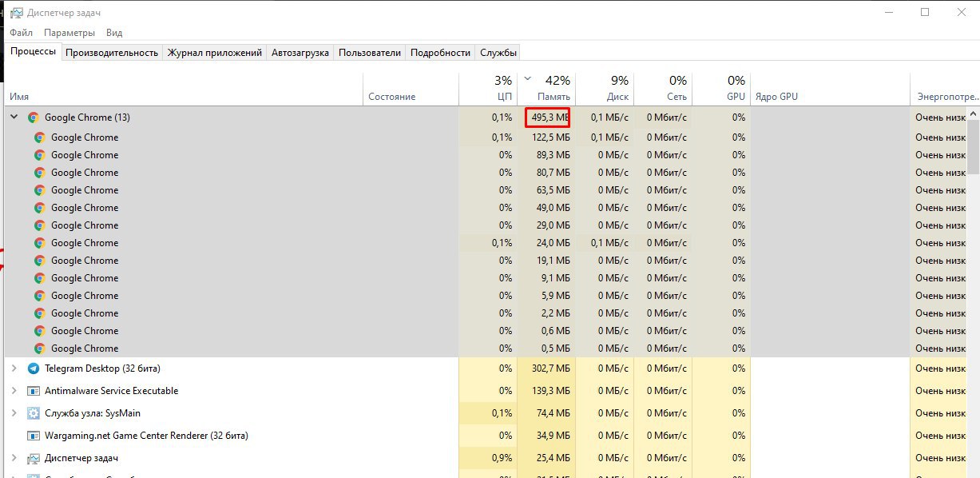
Task: Click the 302,7 МБ Telegram memory value
Action: point(550,368)
